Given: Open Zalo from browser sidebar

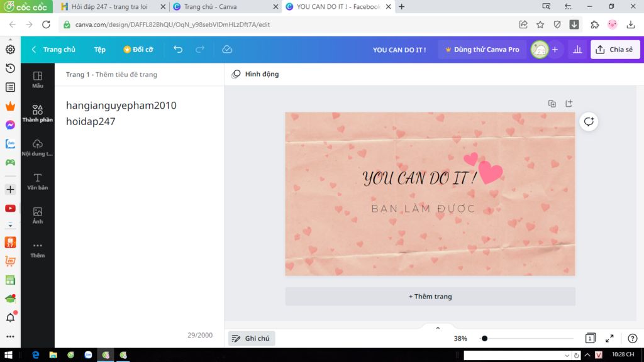Looking at the screenshot, I should coord(10,144).
